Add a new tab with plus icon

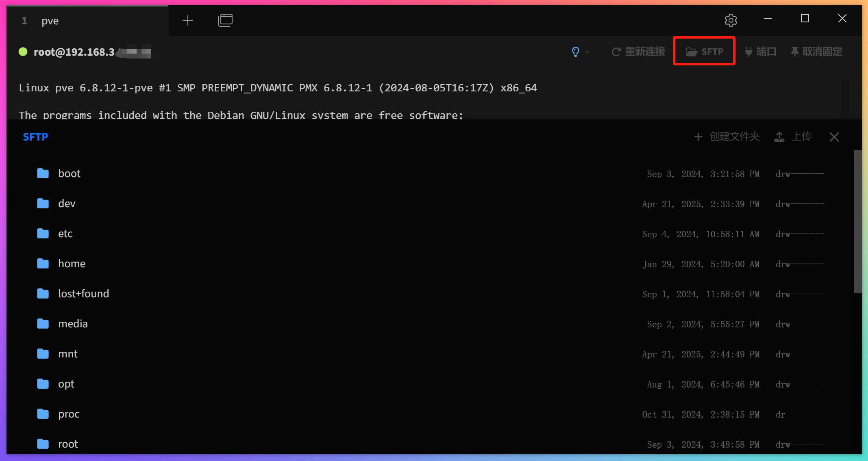(188, 20)
